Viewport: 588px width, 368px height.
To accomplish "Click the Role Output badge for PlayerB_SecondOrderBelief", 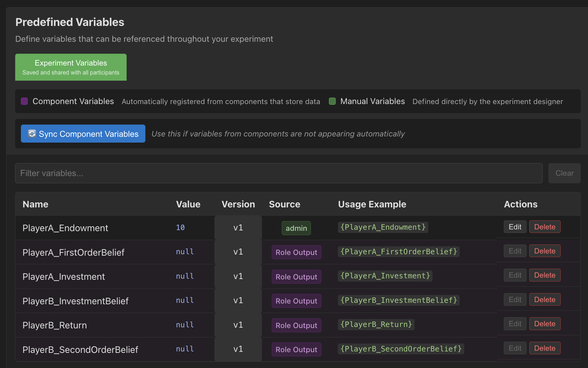I will pos(296,349).
